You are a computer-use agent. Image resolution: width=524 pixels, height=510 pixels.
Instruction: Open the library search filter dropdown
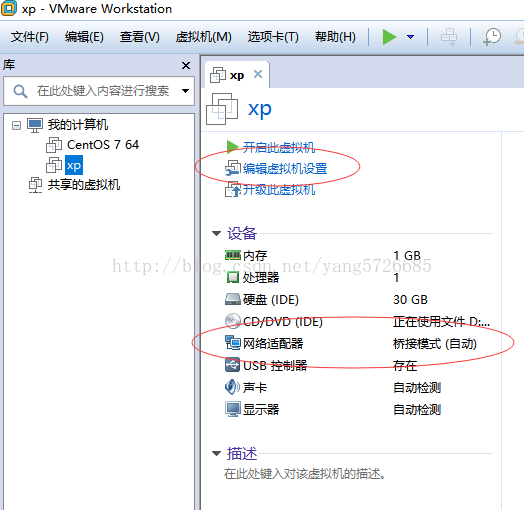point(185,91)
